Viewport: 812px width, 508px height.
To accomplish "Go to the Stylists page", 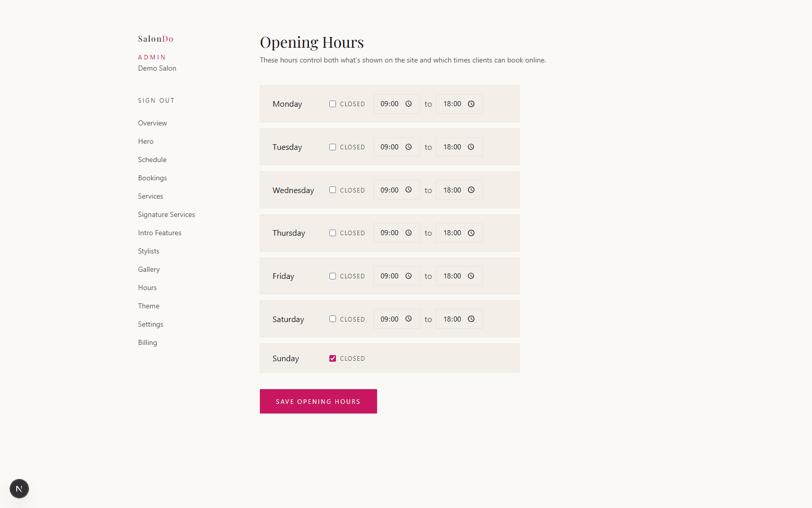I will click(149, 251).
